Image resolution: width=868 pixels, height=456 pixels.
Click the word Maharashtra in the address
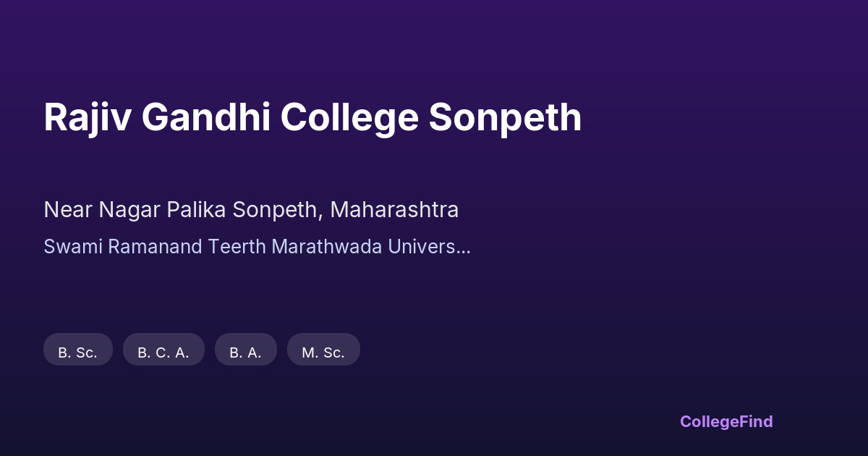click(394, 210)
